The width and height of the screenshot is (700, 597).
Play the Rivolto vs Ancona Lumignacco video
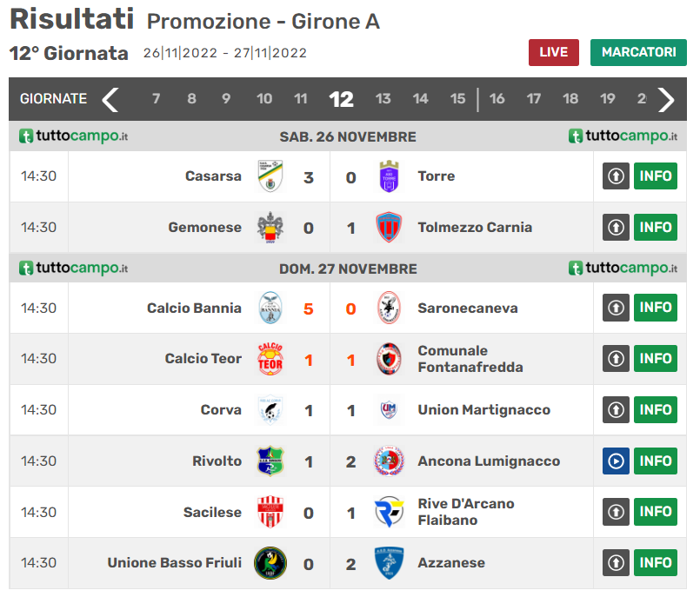click(616, 461)
